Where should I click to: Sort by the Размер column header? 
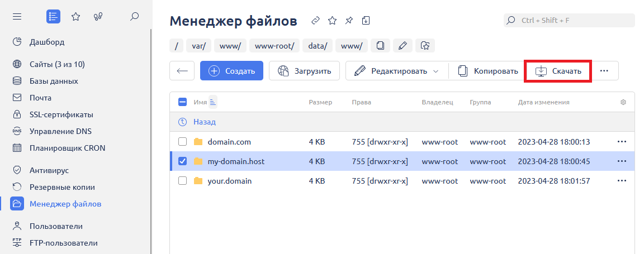320,102
